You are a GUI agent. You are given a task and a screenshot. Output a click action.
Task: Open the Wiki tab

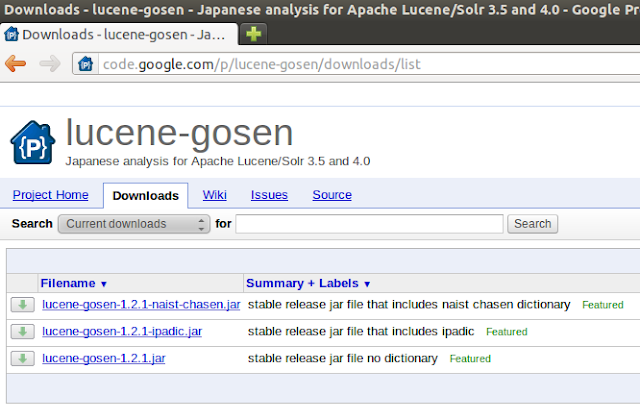pyautogui.click(x=215, y=195)
